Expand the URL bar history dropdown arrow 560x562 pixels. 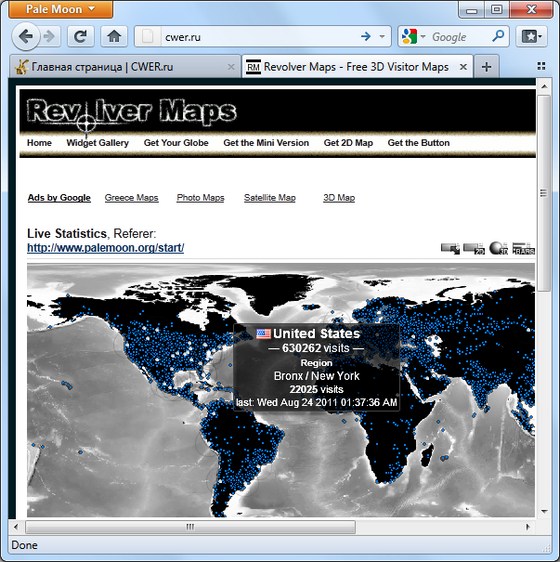[382, 37]
